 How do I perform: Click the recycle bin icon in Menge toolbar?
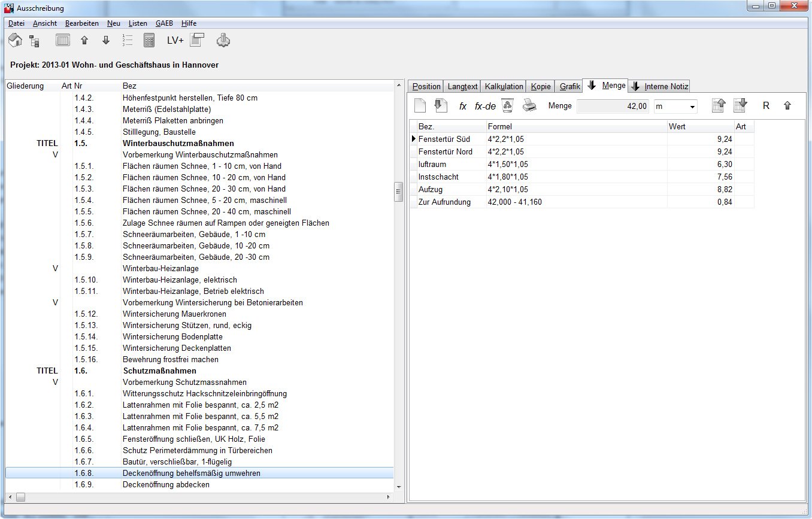[x=508, y=105]
